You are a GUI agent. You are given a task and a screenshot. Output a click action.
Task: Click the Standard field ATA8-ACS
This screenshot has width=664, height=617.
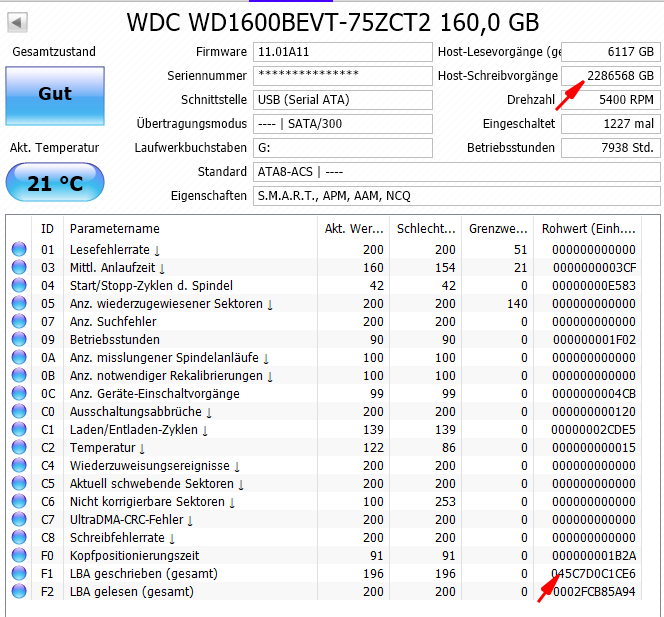point(456,172)
